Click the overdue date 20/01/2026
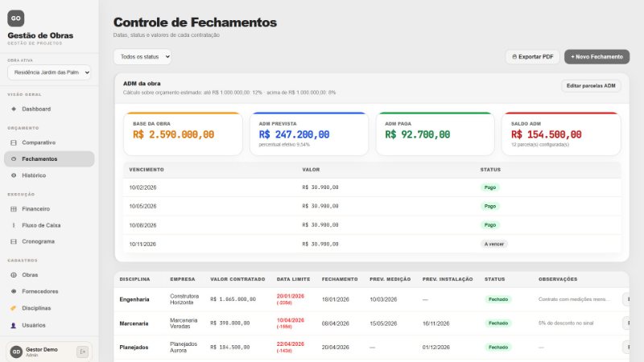Viewport: 644px width, 362px height. [x=291, y=296]
